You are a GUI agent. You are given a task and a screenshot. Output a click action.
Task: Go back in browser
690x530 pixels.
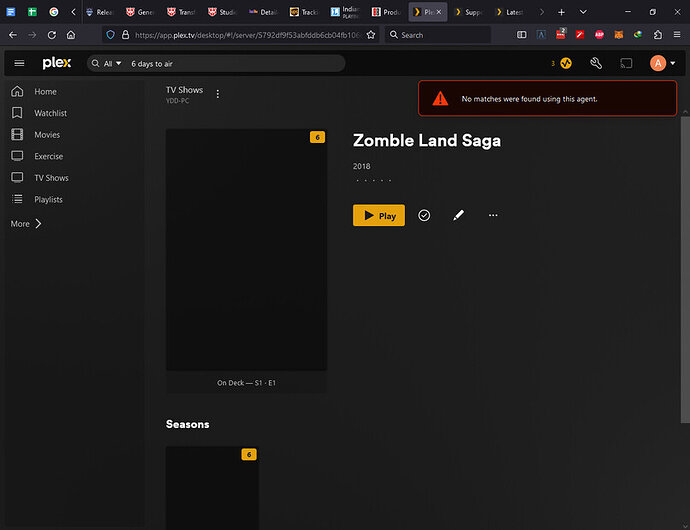click(13, 35)
